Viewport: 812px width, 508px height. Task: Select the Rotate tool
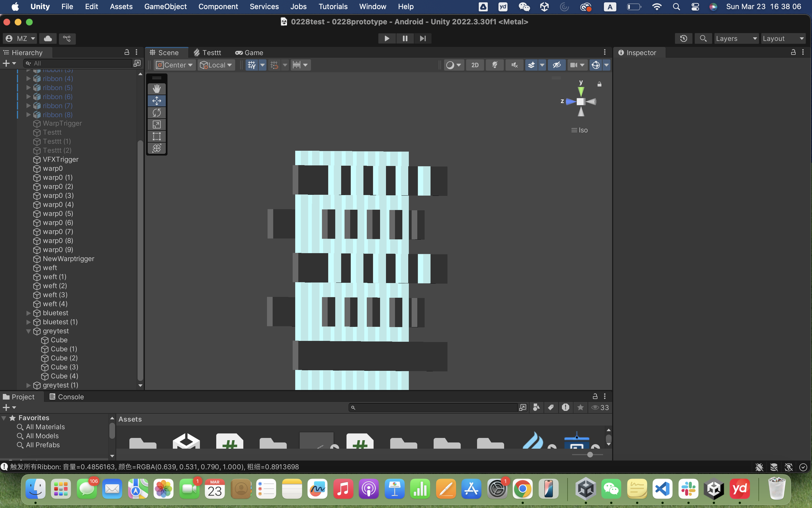click(x=157, y=112)
